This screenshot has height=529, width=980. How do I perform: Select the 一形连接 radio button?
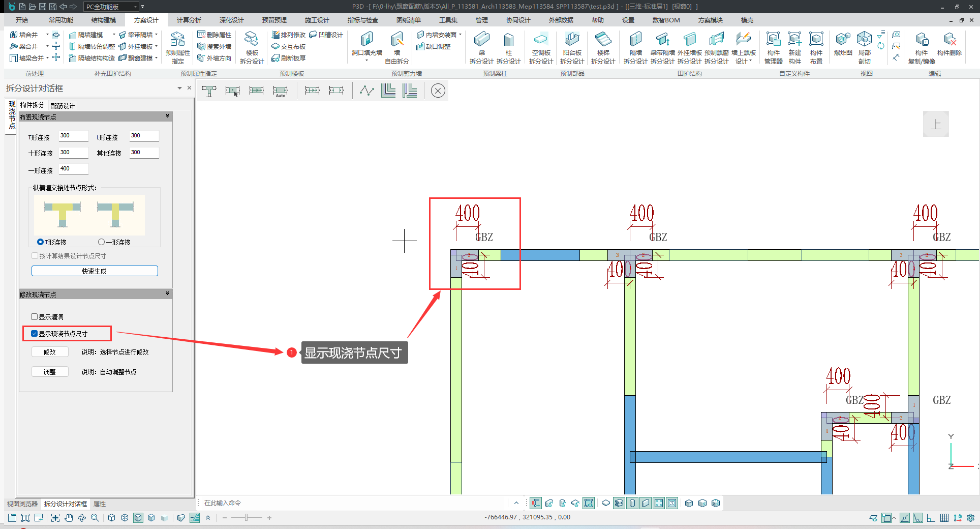[x=101, y=242]
